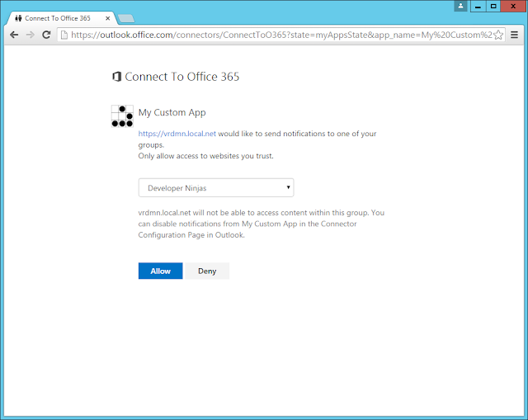Click the Office logo in heading
The width and height of the screenshot is (528, 420).
(116, 77)
